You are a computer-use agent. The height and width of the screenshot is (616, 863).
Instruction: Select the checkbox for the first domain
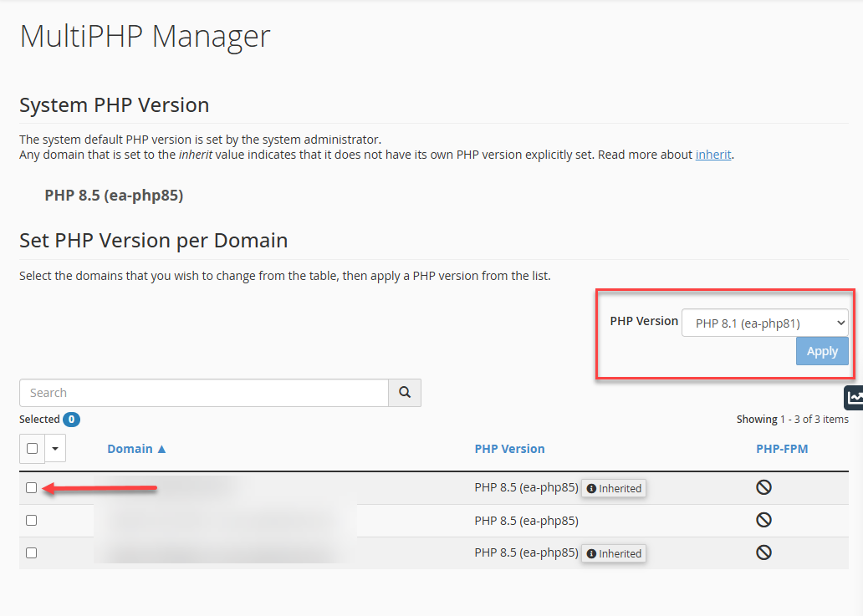tap(31, 486)
